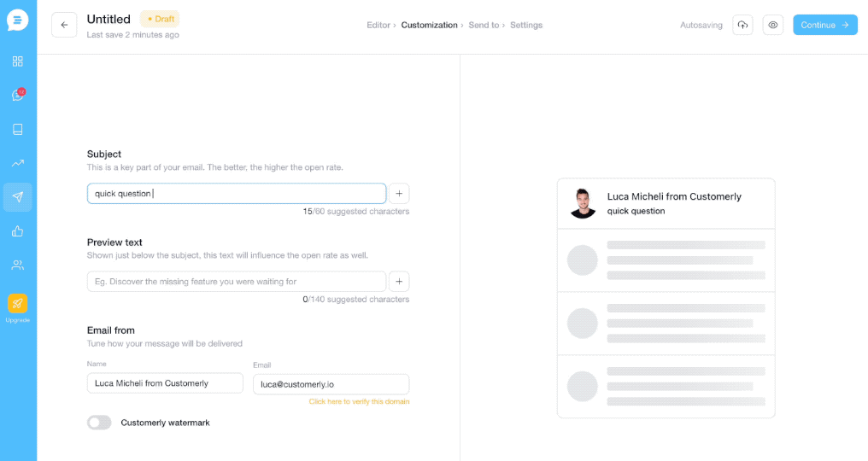The width and height of the screenshot is (868, 461).
Task: Select the paper plane campaigns icon
Action: point(18,197)
